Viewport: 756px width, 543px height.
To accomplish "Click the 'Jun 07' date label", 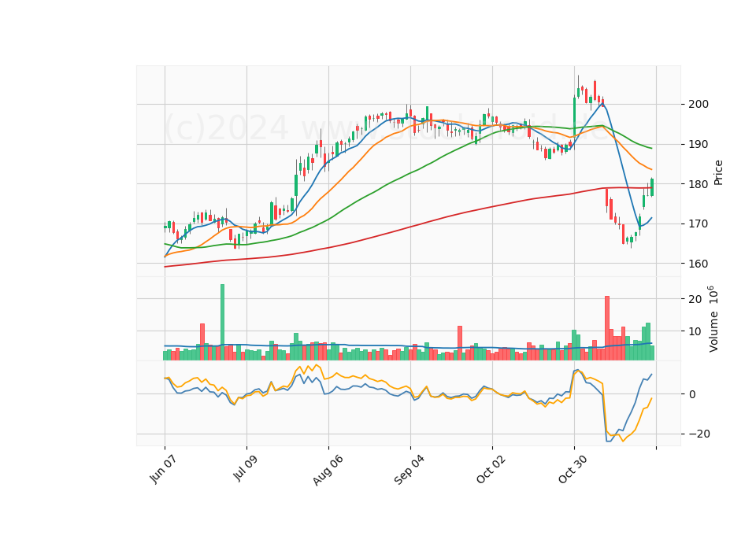I will pos(162,469).
